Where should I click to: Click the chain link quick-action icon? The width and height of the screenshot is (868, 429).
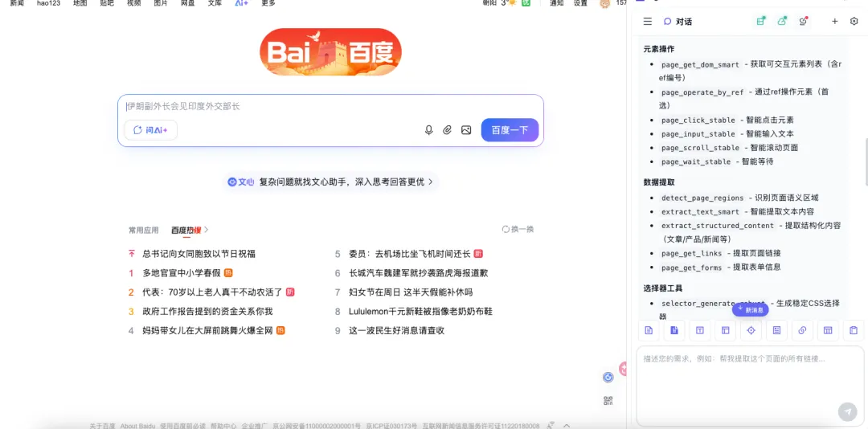coord(802,330)
